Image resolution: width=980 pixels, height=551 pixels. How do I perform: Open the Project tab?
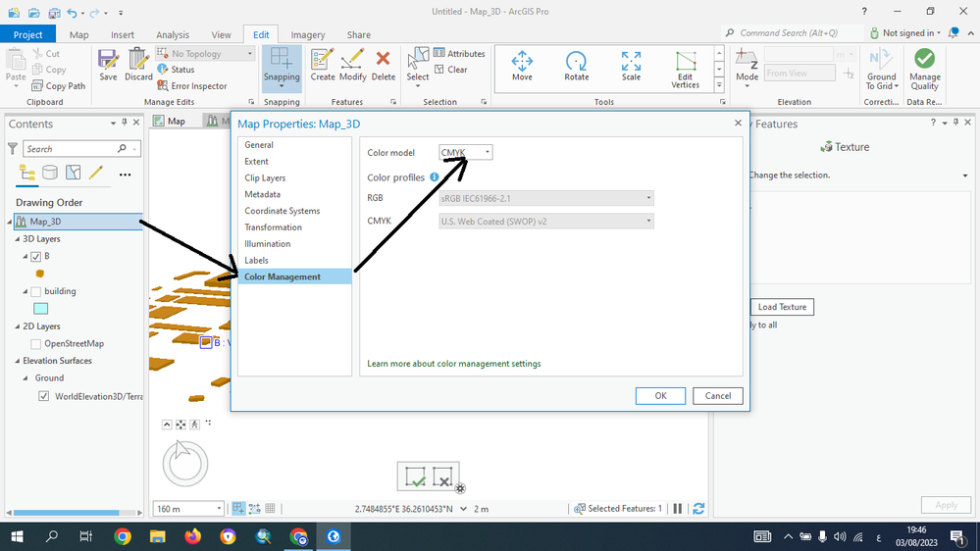coord(28,35)
